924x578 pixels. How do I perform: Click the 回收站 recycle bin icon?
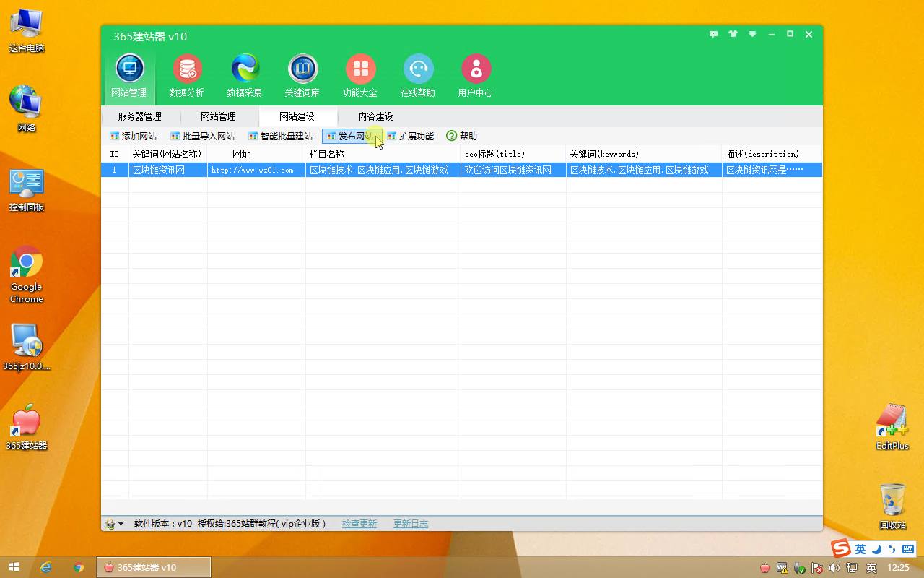point(893,506)
